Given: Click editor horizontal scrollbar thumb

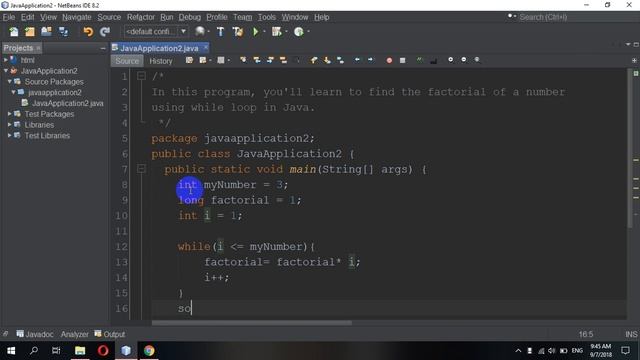Looking at the screenshot, I should pyautogui.click(x=252, y=323).
